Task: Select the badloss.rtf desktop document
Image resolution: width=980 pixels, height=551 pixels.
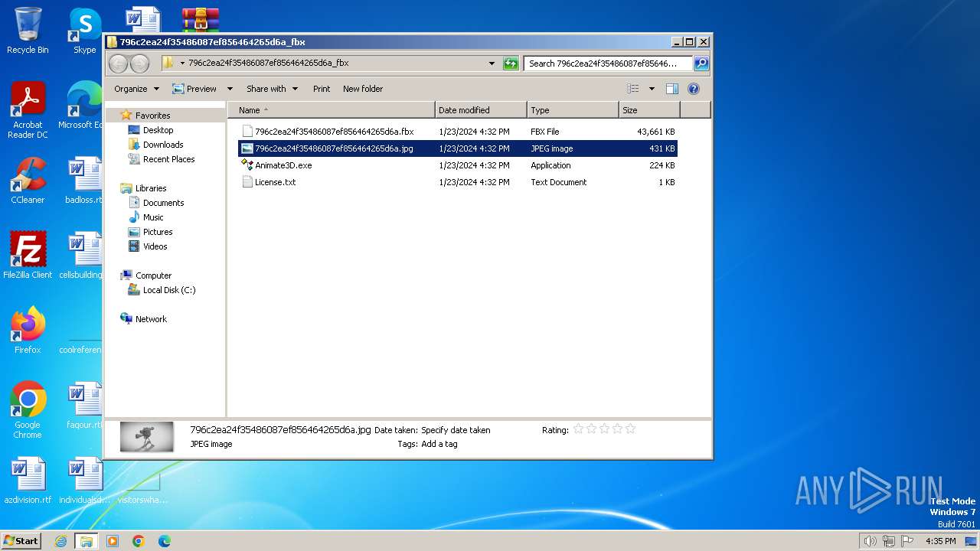Action: 84,181
